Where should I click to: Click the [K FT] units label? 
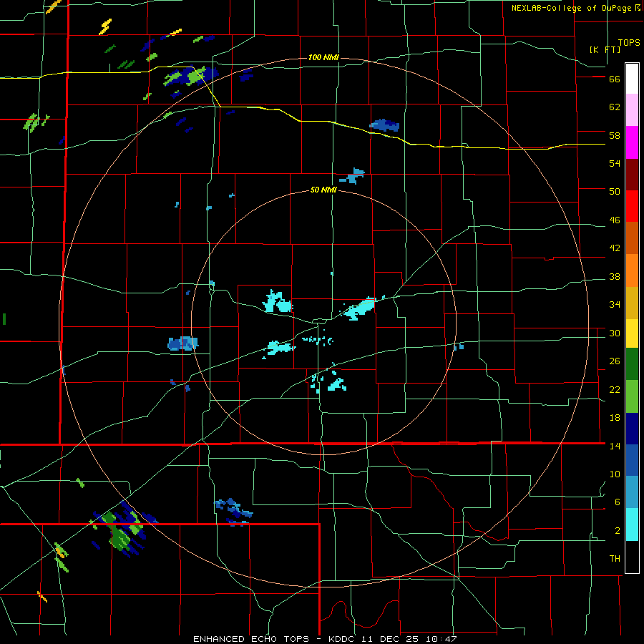tap(605, 49)
